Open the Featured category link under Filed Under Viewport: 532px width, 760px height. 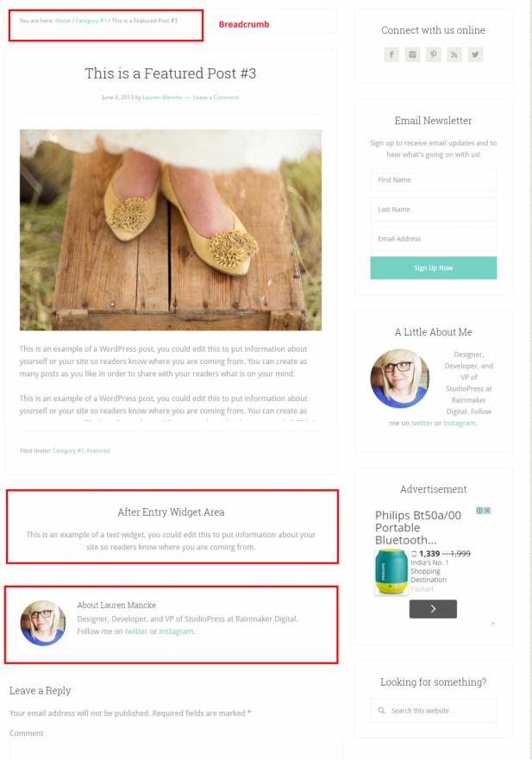[x=98, y=450]
